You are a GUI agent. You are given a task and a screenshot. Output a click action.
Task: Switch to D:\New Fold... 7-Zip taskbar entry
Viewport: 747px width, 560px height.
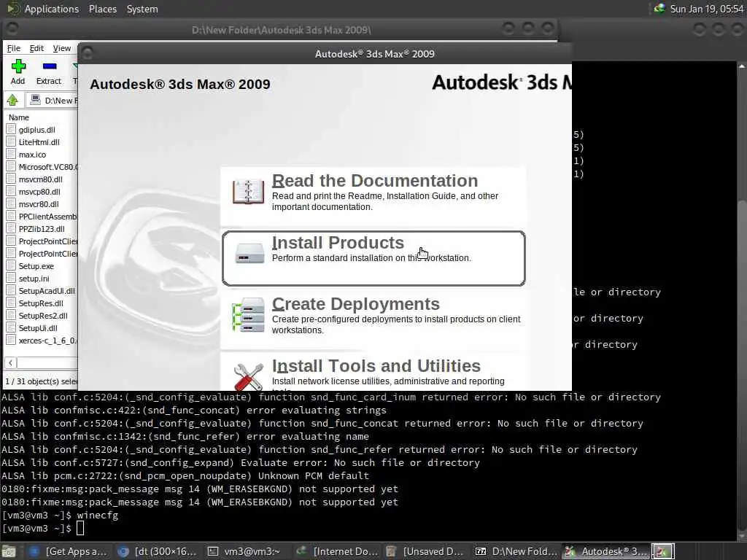coord(516,551)
